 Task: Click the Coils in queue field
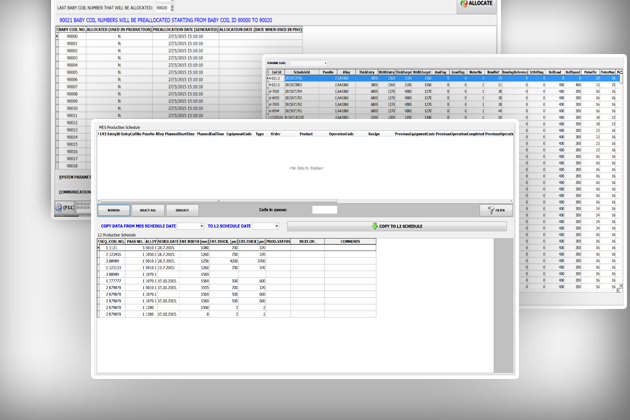point(324,210)
